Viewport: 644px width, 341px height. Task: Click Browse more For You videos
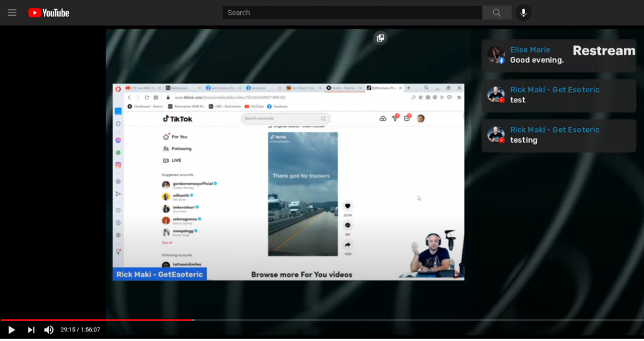[302, 275]
